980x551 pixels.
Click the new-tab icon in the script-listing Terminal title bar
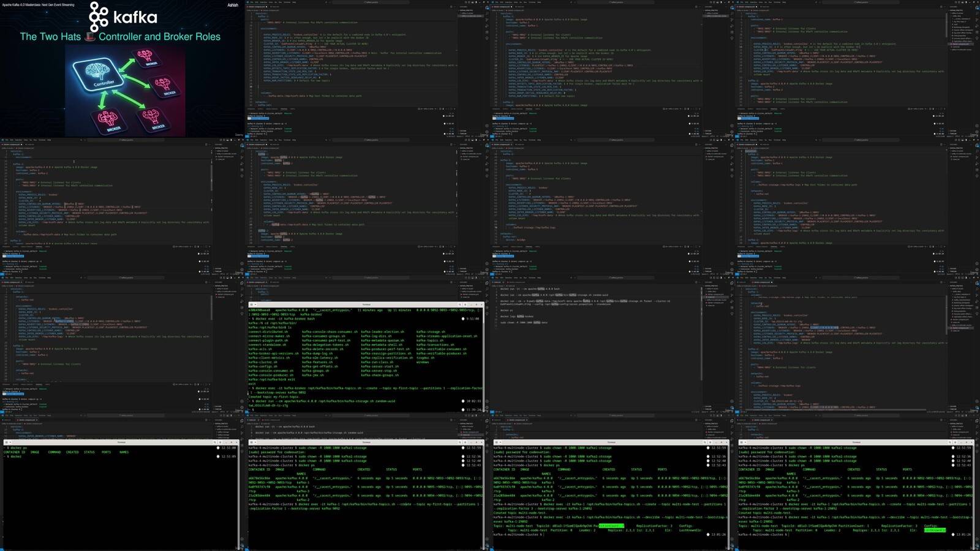(x=252, y=304)
